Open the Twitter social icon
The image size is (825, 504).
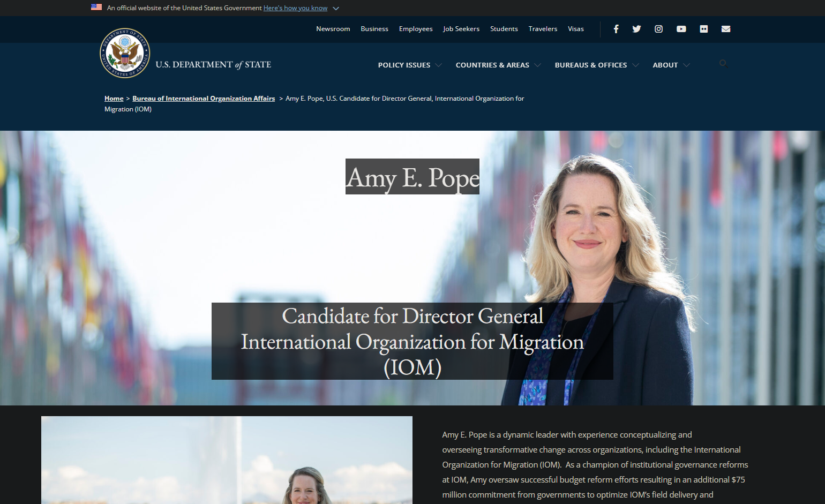tap(636, 29)
